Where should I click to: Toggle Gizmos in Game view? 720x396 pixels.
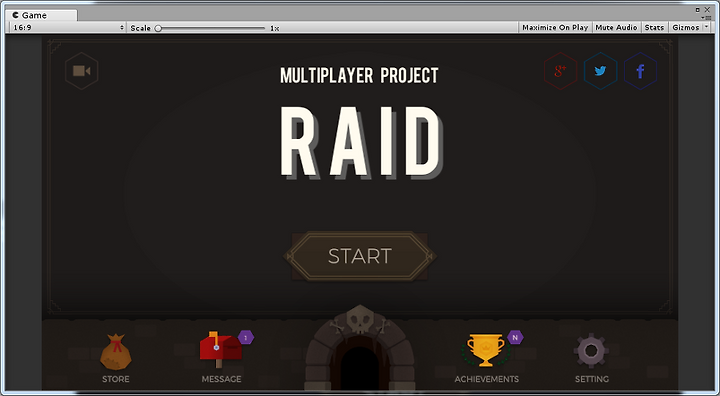(x=685, y=28)
